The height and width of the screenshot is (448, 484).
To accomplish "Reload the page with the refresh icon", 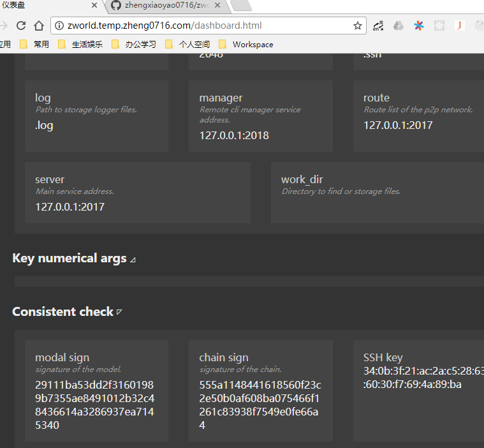I will click(x=21, y=26).
